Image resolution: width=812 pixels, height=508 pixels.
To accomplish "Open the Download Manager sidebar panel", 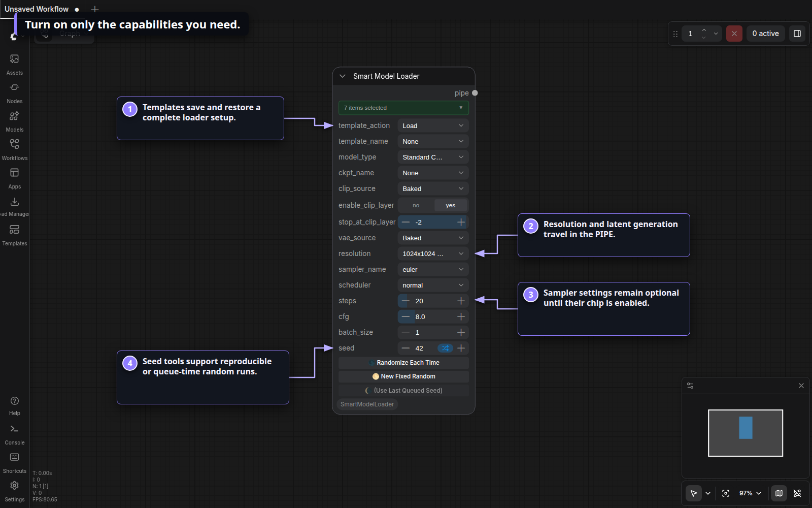I will tap(14, 207).
